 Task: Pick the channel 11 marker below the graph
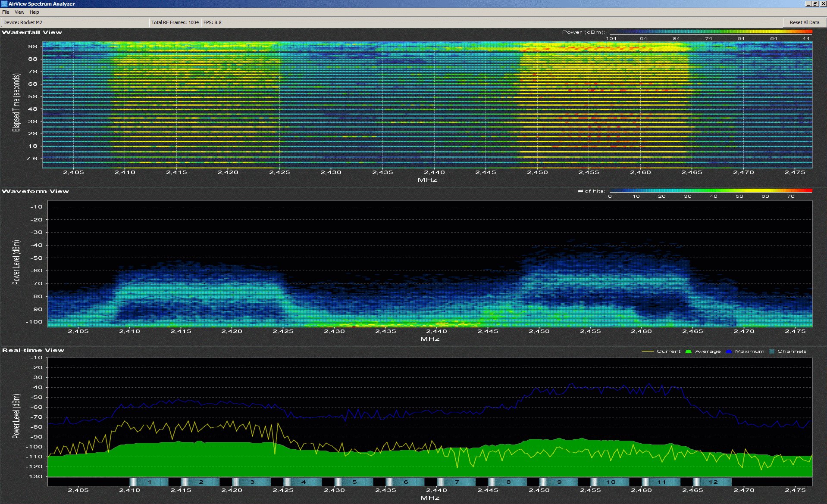661,482
